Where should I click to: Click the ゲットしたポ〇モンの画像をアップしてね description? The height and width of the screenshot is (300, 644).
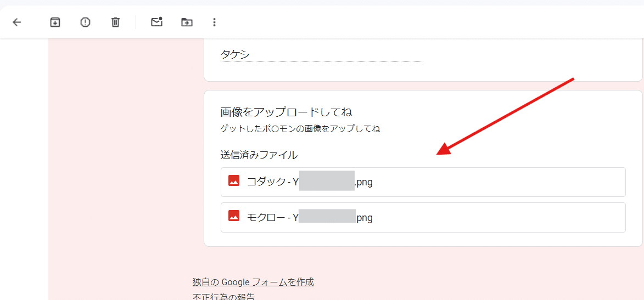300,129
